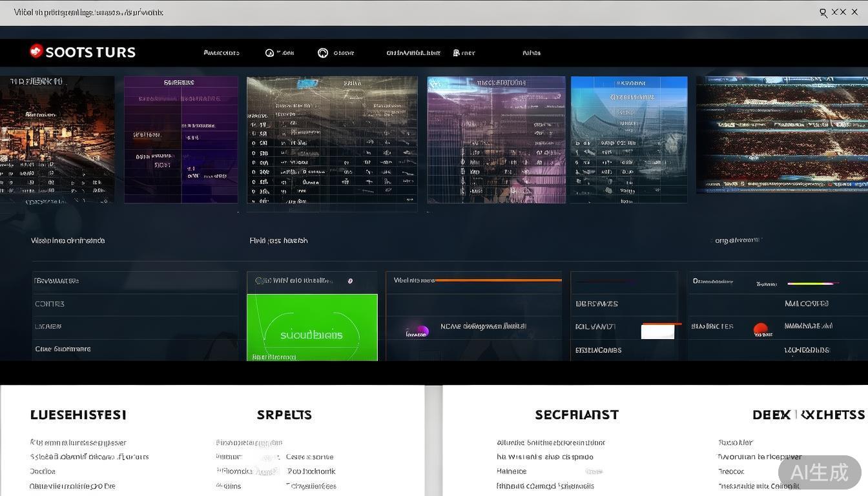This screenshot has height=496, width=868.
Task: Click the white square in the fourth panel
Action: (x=657, y=332)
